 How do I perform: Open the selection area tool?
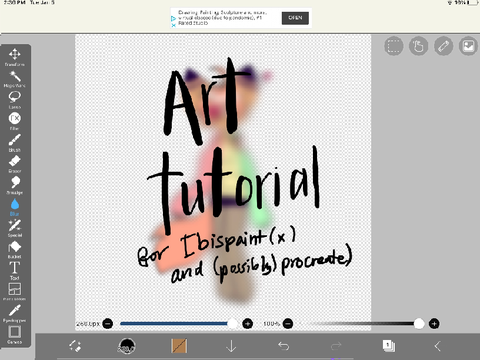click(394, 46)
